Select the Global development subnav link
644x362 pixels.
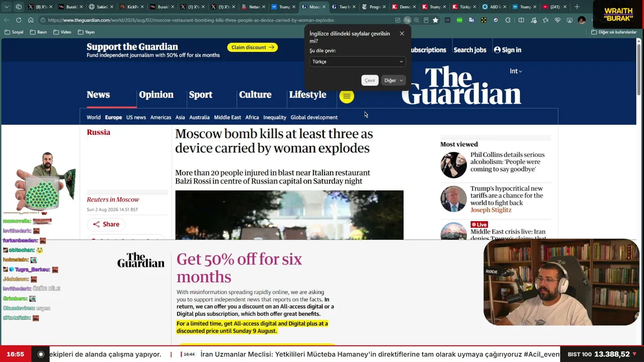pyautogui.click(x=314, y=117)
